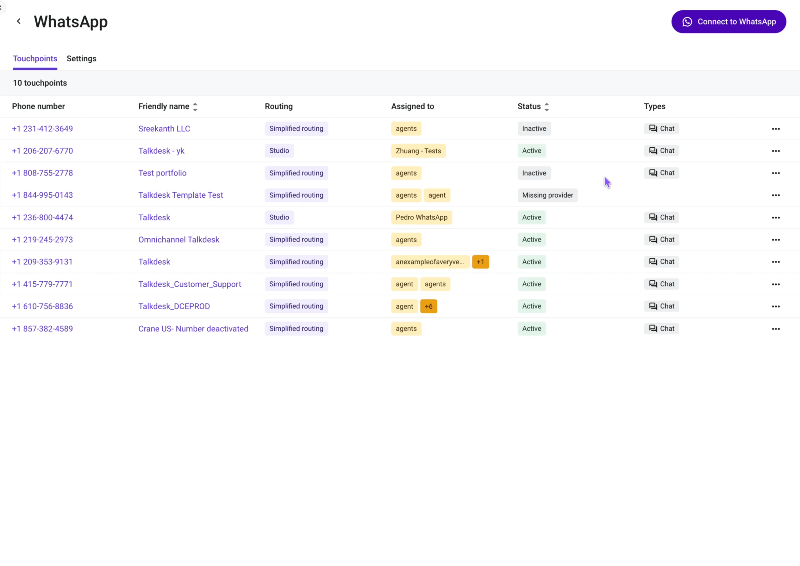Open the more options for the +1 236-800-4474 row
Screen dimensions: 800x566
(776, 217)
